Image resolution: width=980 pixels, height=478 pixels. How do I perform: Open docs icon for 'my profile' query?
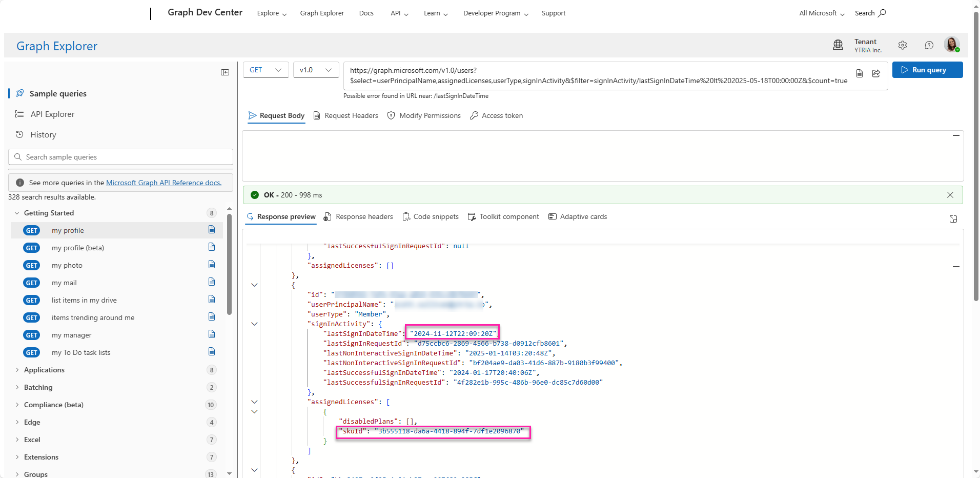[212, 230]
